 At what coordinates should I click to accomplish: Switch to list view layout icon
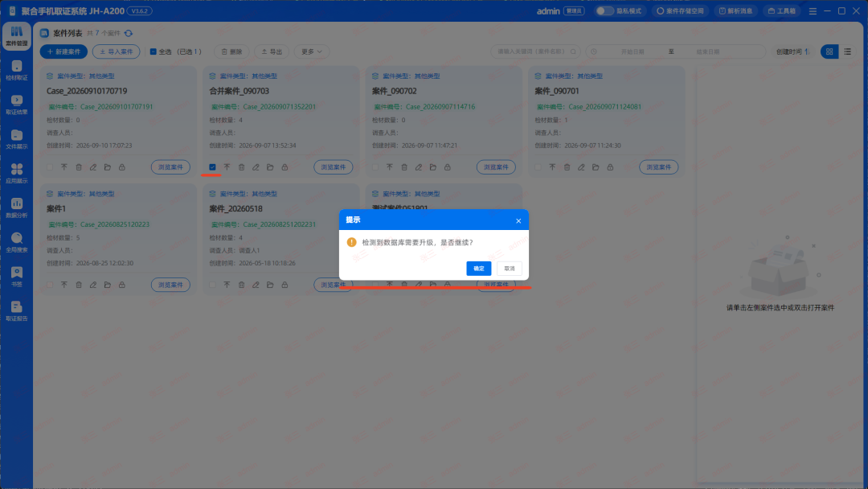point(848,51)
